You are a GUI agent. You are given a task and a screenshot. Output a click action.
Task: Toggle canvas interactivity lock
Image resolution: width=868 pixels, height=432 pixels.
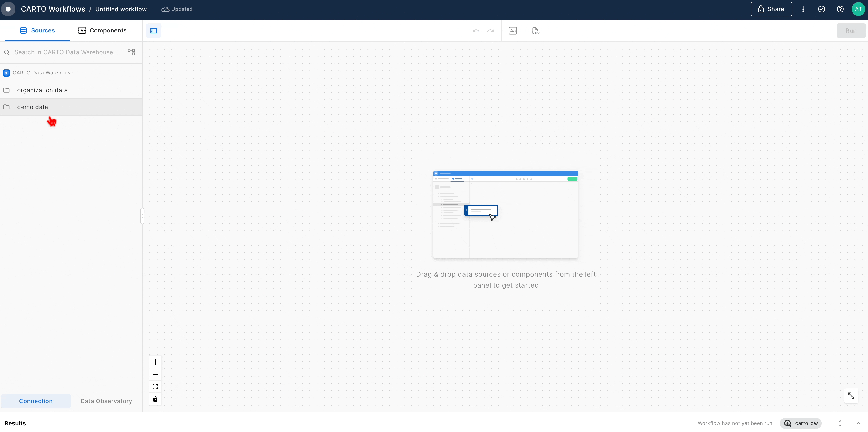pyautogui.click(x=155, y=399)
